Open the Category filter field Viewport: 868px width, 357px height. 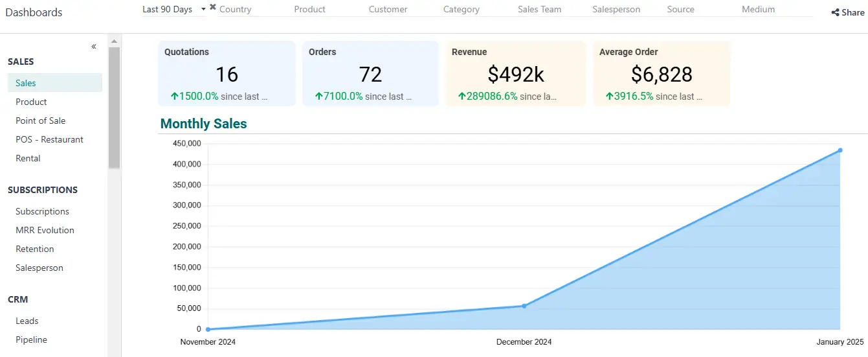(478, 10)
